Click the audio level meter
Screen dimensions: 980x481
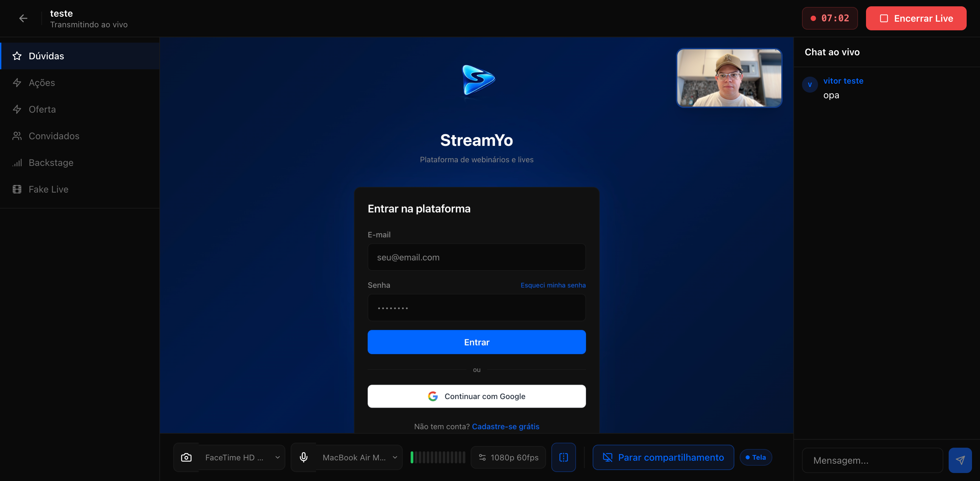click(x=437, y=457)
